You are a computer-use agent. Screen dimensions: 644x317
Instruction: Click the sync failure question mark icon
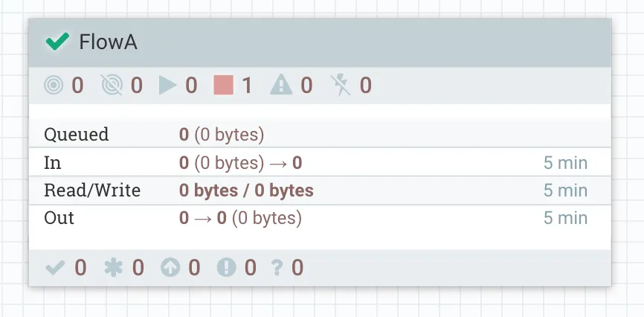(277, 267)
